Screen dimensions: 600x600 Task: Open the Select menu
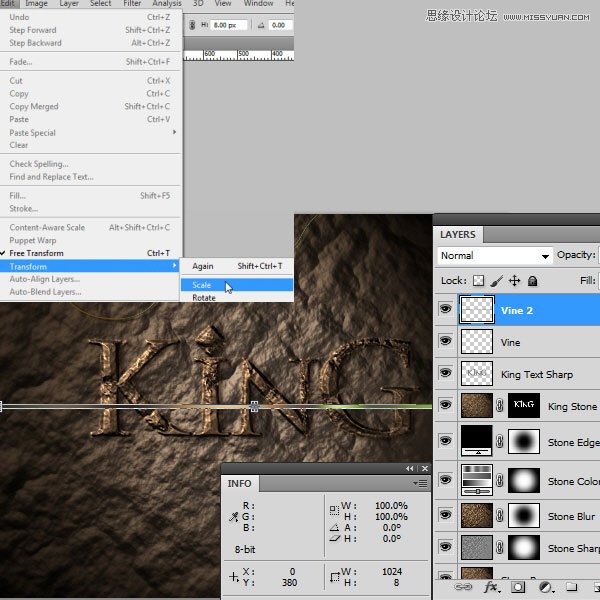[x=101, y=3]
